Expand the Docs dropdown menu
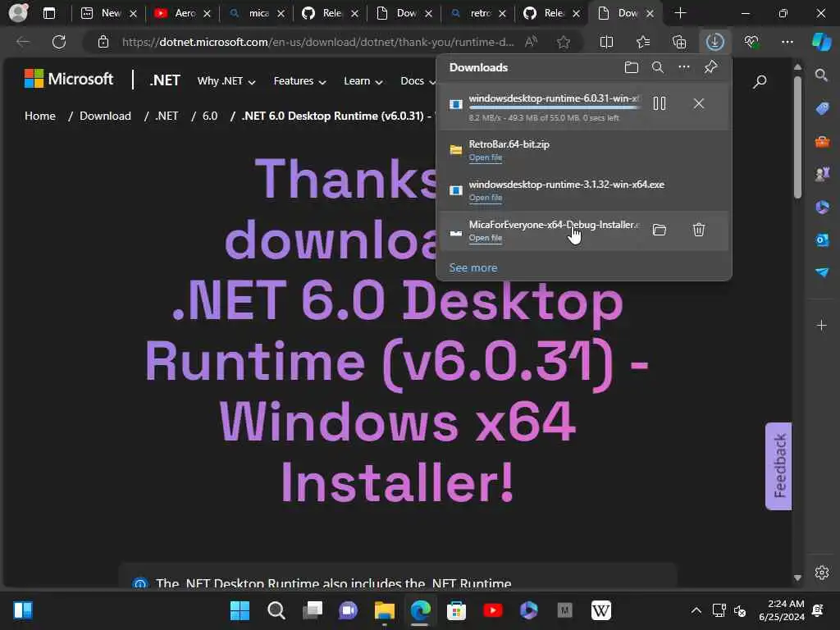This screenshot has height=630, width=840. (418, 81)
